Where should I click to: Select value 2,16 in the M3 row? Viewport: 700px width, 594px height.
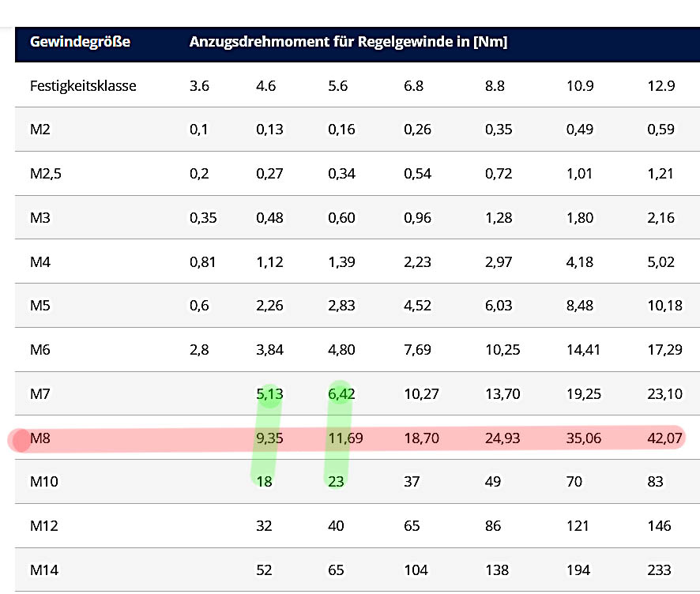(660, 217)
